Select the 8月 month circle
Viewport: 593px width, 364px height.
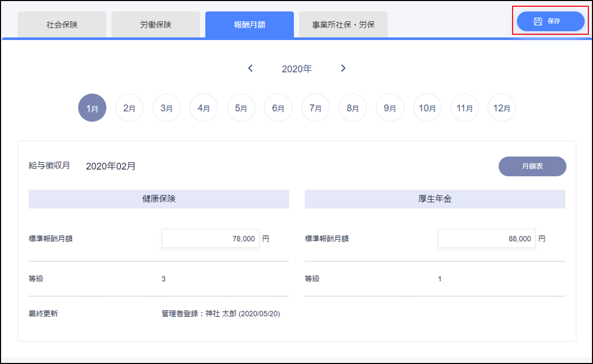(x=353, y=108)
